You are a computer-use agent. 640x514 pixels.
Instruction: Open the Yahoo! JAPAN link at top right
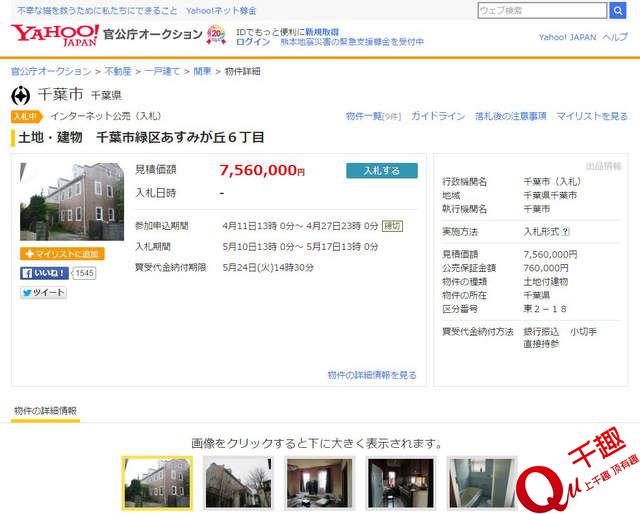pyautogui.click(x=567, y=37)
